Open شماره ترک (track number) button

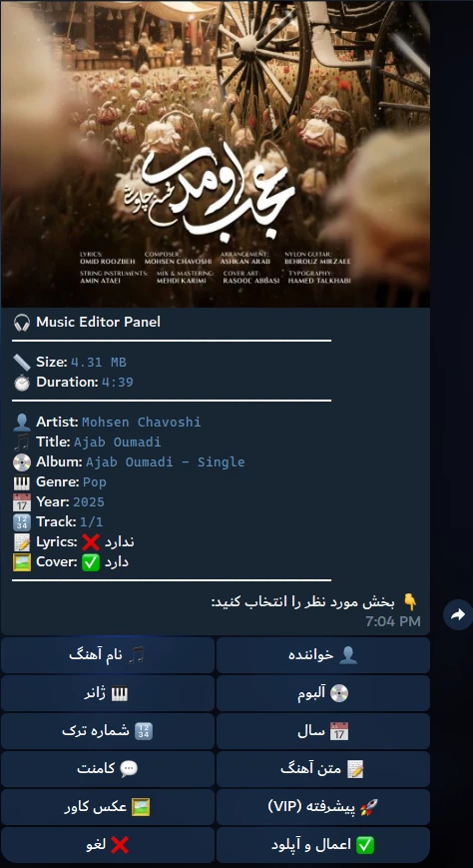pyautogui.click(x=108, y=731)
